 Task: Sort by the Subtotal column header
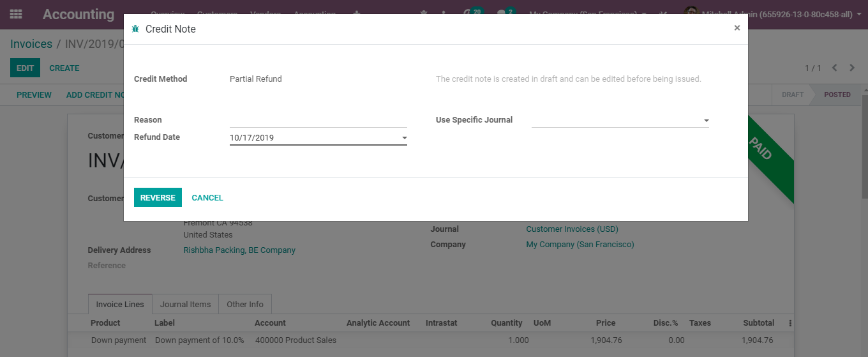point(759,323)
